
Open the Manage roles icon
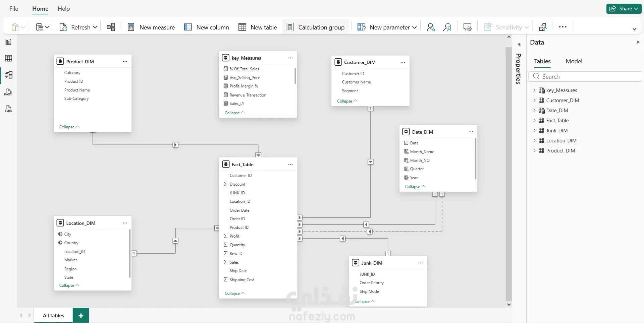(x=431, y=27)
